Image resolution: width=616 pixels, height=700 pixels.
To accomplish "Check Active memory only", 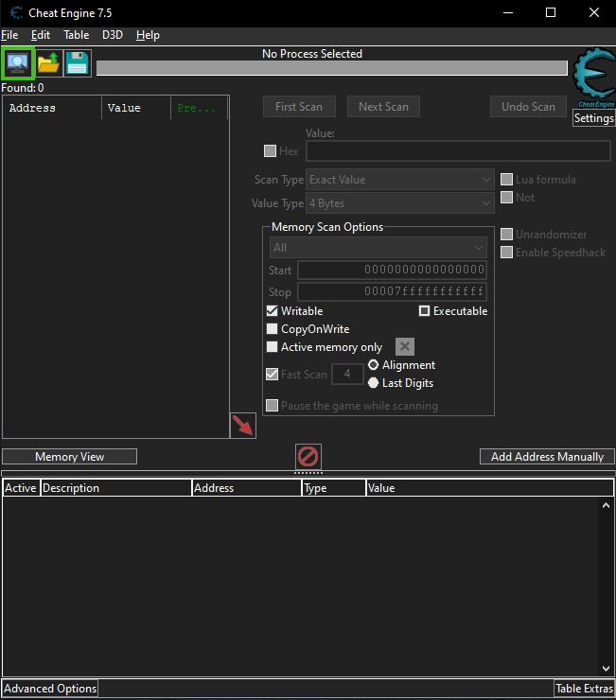I will pyautogui.click(x=272, y=347).
